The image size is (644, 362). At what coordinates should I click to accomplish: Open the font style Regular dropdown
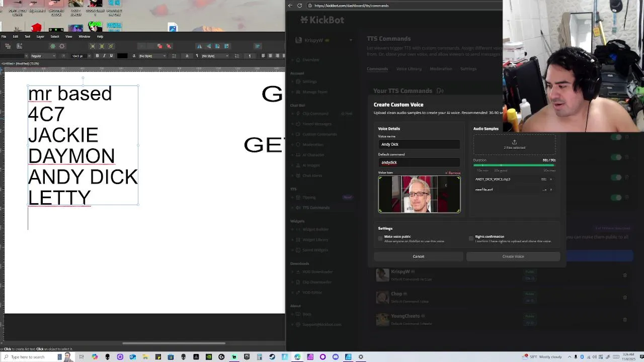pyautogui.click(x=43, y=56)
